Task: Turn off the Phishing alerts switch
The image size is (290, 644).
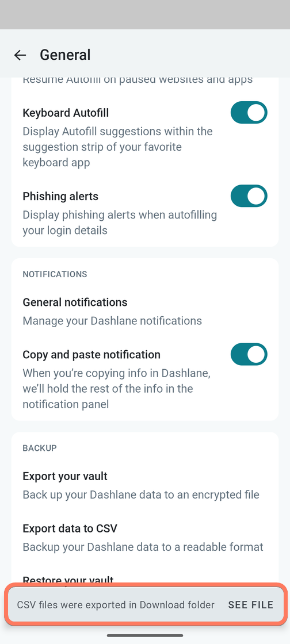Action: pyautogui.click(x=249, y=196)
